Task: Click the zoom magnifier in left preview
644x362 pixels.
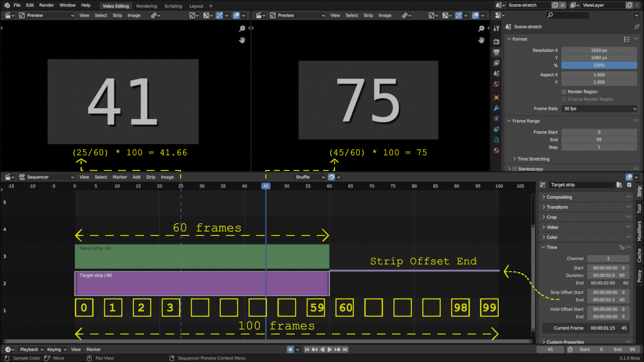Action: point(242,28)
